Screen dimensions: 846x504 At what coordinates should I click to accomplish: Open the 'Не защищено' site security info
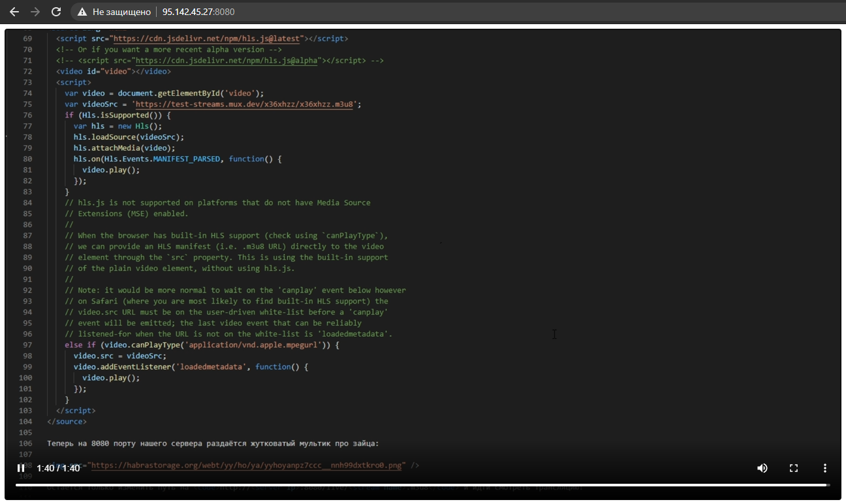114,12
